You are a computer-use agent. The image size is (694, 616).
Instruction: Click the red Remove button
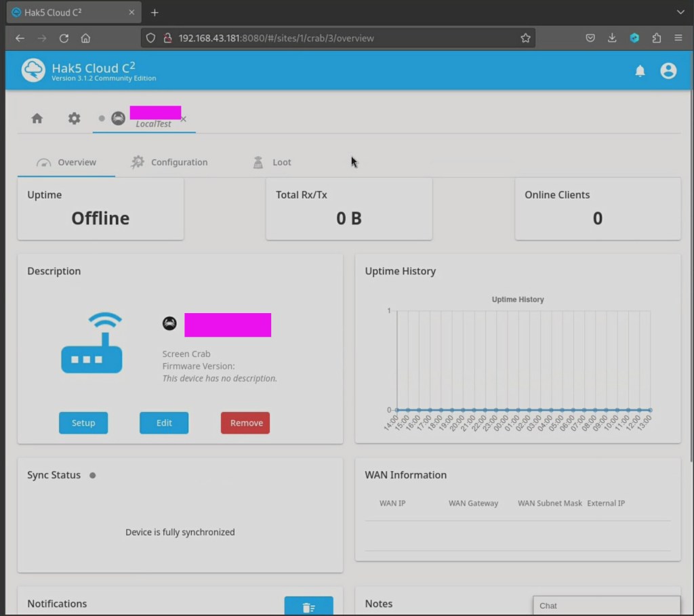click(x=245, y=423)
